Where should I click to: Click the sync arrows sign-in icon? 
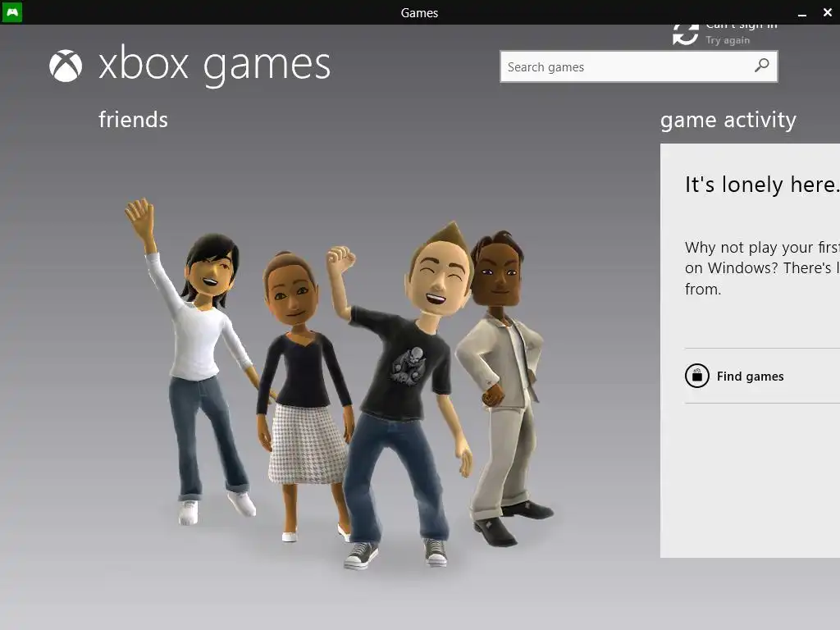[x=686, y=34]
